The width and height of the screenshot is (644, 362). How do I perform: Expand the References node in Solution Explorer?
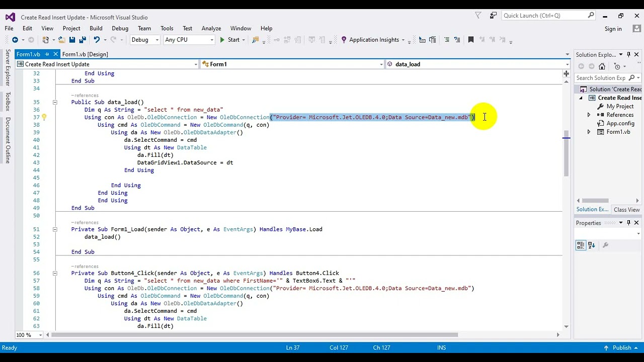589,115
